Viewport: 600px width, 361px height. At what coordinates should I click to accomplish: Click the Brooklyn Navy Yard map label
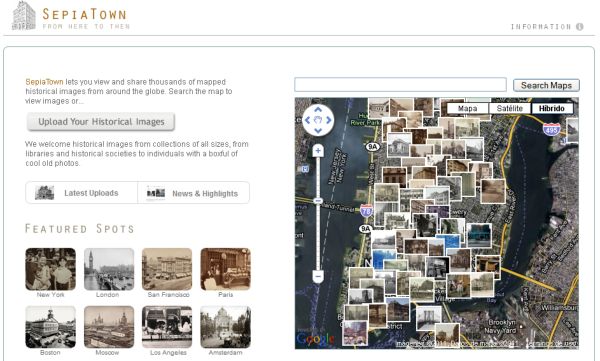(501, 326)
